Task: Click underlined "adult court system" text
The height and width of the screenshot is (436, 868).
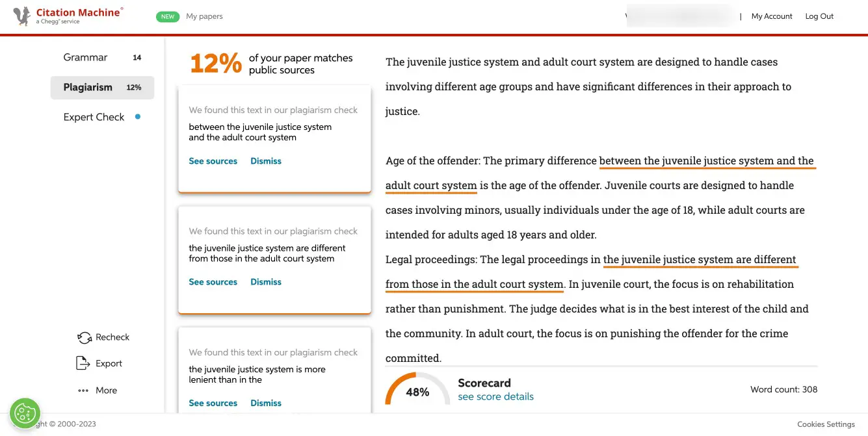Action: point(431,186)
